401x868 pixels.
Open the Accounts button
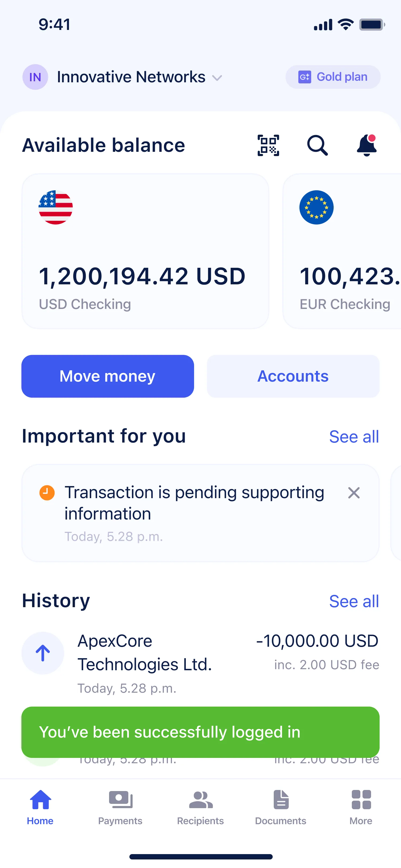pos(293,376)
